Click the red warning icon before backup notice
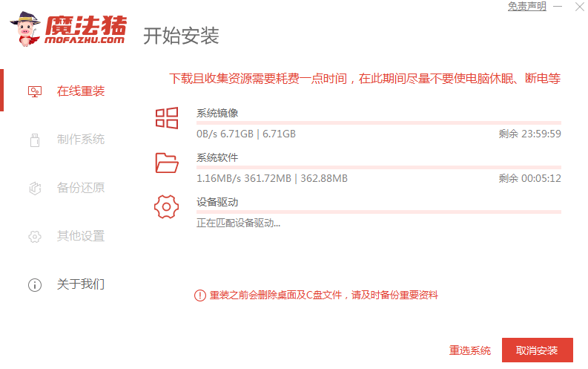The height and width of the screenshot is (369, 588). 200,295
